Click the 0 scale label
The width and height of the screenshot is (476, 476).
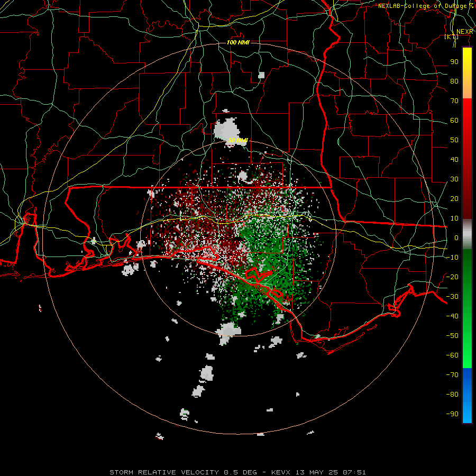click(x=456, y=238)
